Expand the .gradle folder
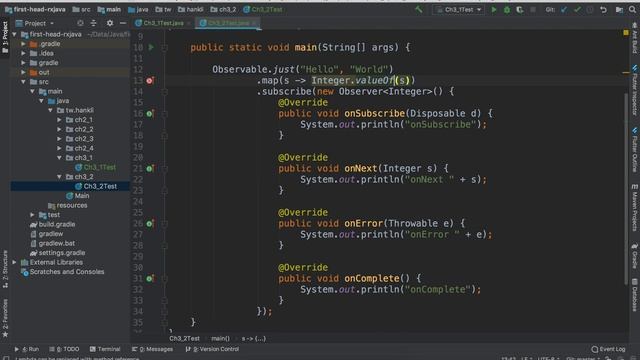Viewport: 640px width, 360px height. click(x=23, y=44)
